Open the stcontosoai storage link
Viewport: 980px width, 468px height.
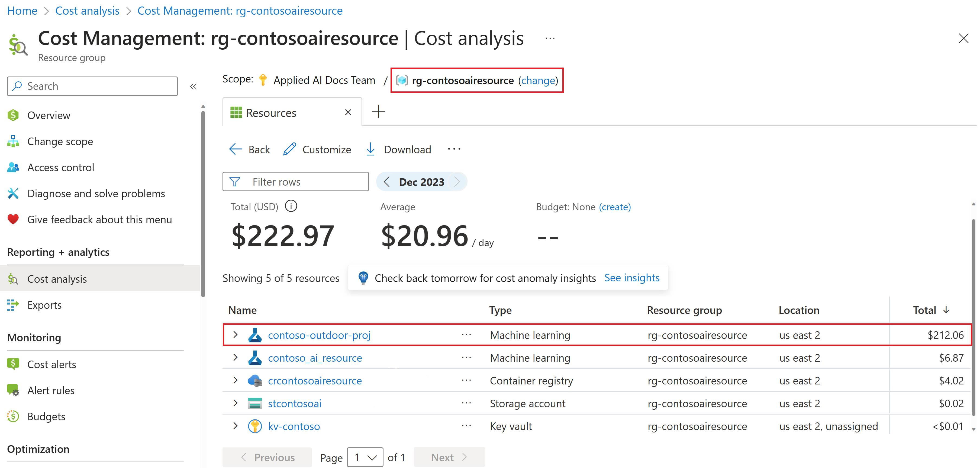coord(294,403)
